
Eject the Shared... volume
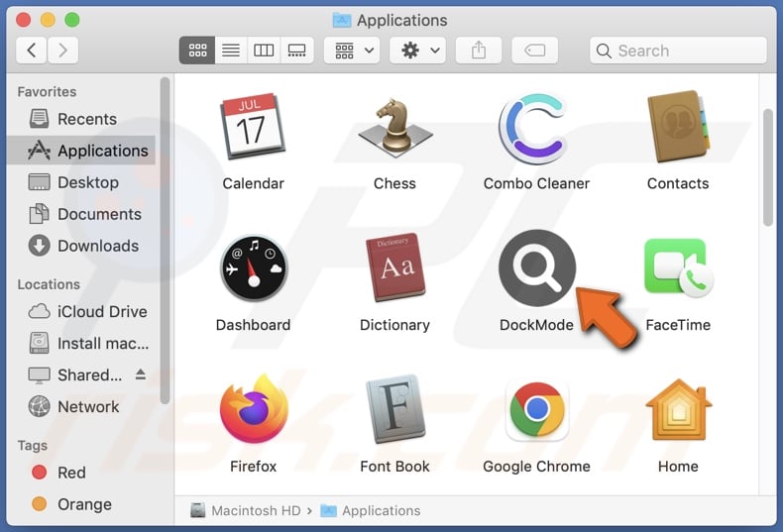pos(141,374)
